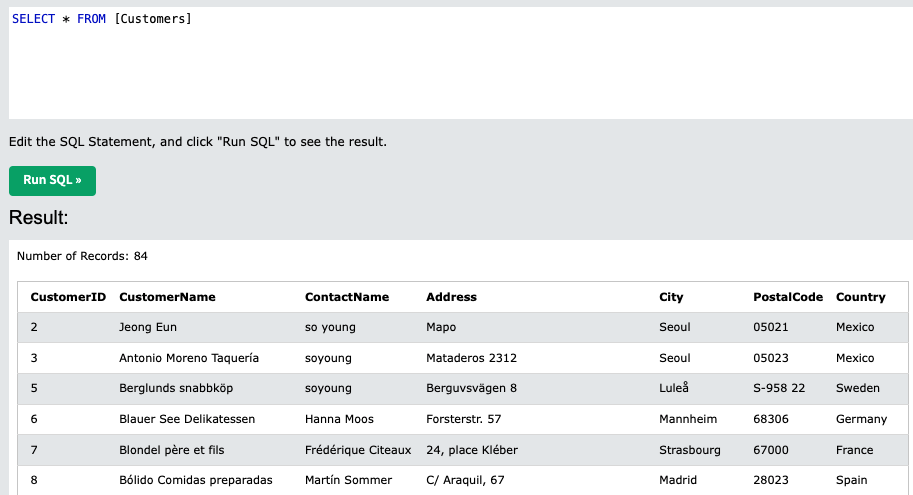Viewport: 913px width, 495px height.
Task: Click the Run SQL button
Action: tap(52, 181)
